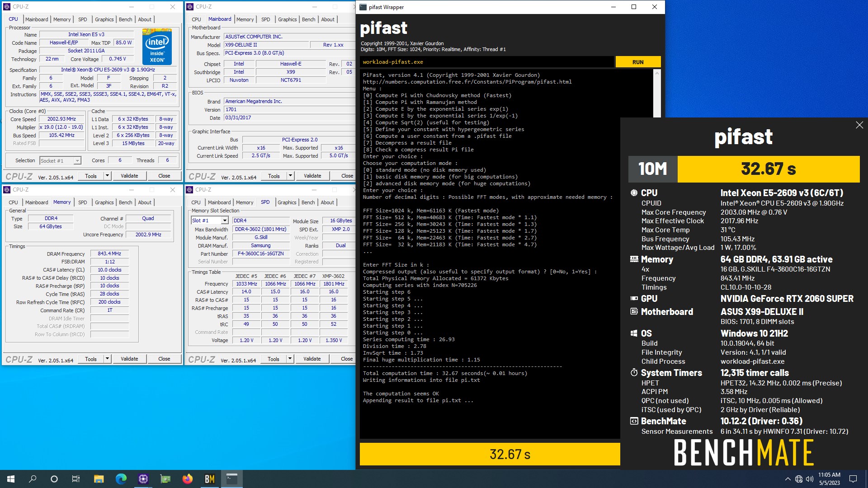Screen dimensions: 868x488
Task: Click pifast console scrollbar up arrow
Action: click(x=657, y=73)
